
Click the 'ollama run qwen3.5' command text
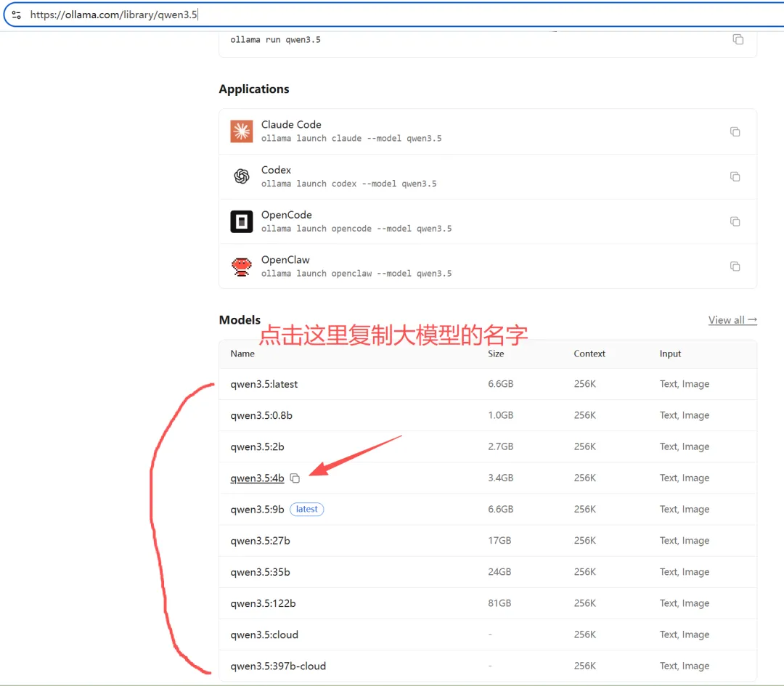[276, 39]
